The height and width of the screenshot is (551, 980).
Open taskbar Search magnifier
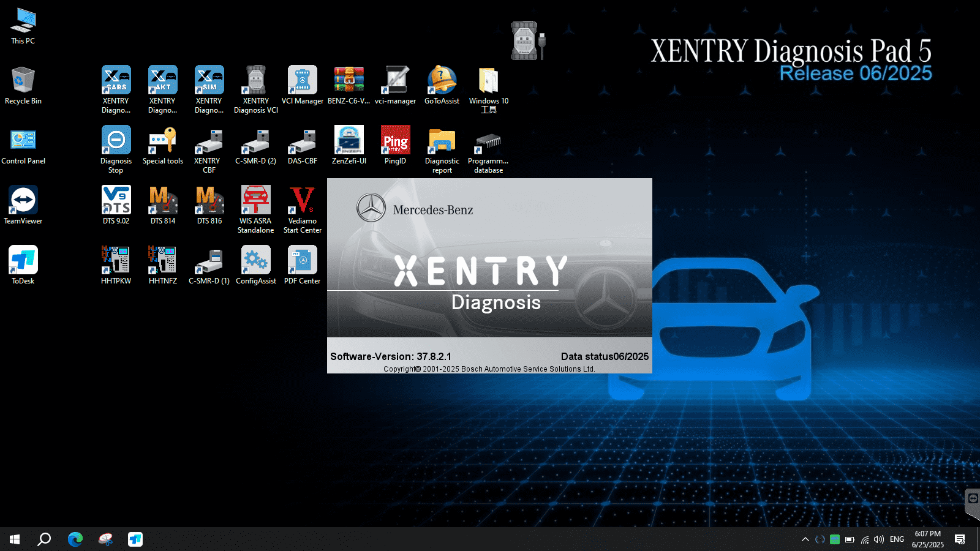44,539
